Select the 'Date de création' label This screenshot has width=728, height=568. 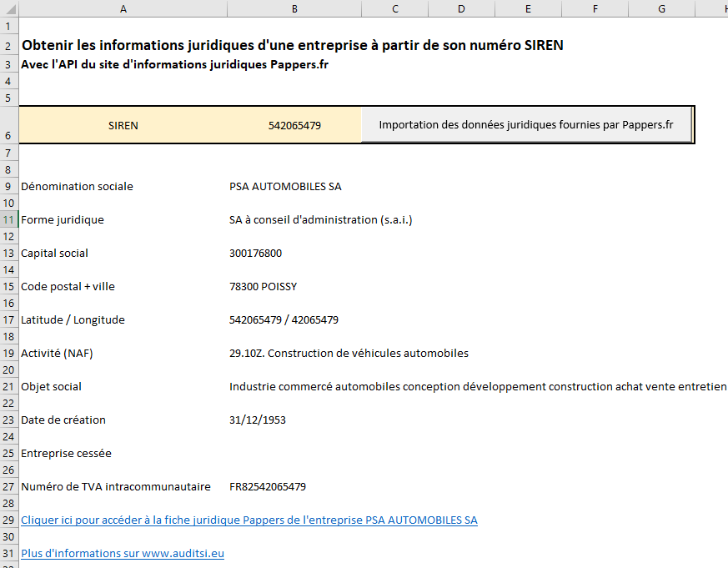tap(63, 420)
